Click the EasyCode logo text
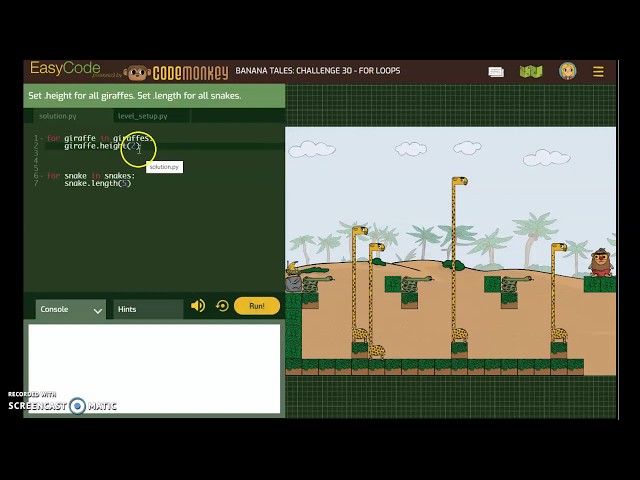The height and width of the screenshot is (480, 640). (65, 68)
